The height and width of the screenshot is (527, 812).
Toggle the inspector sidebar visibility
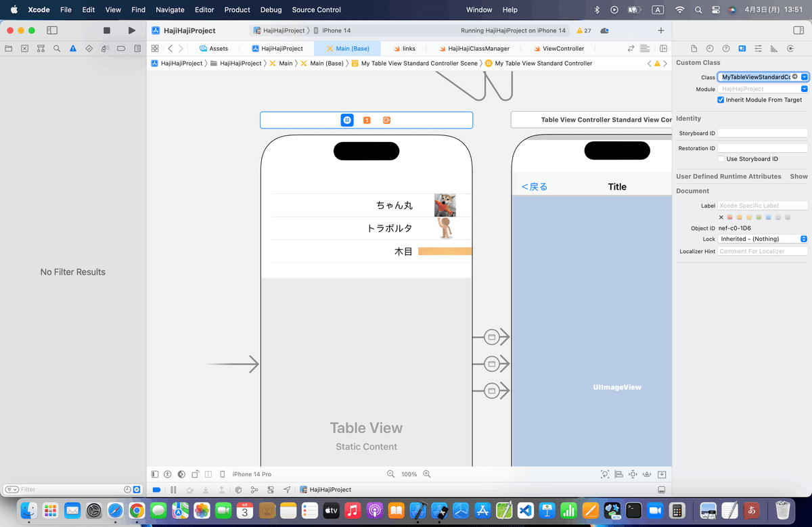click(x=797, y=30)
